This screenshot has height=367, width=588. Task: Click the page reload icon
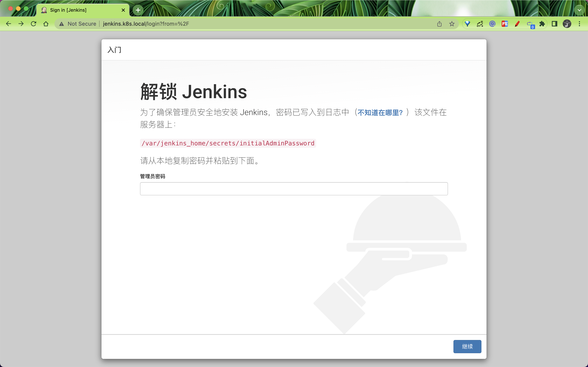(x=33, y=24)
